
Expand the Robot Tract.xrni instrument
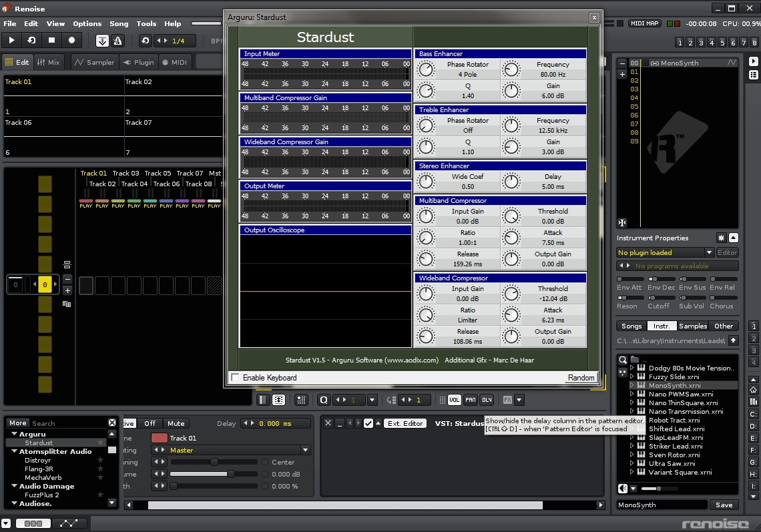pos(632,420)
